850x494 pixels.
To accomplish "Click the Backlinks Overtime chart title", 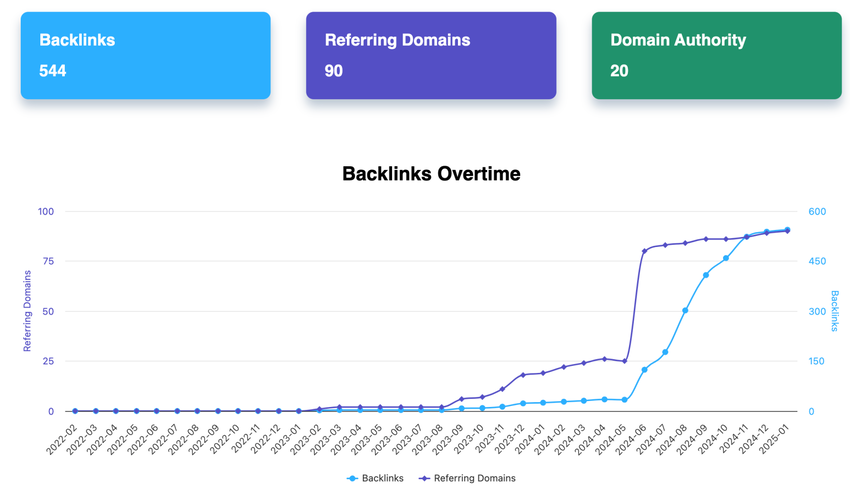I will point(431,174).
